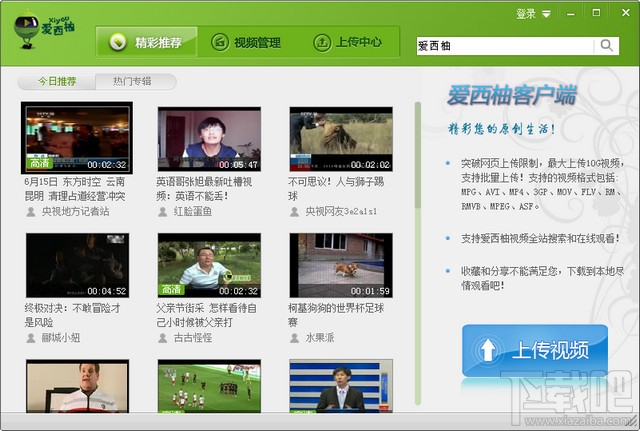The image size is (640, 431).
Task: Open the news anchor video thumbnail
Action: (341, 386)
